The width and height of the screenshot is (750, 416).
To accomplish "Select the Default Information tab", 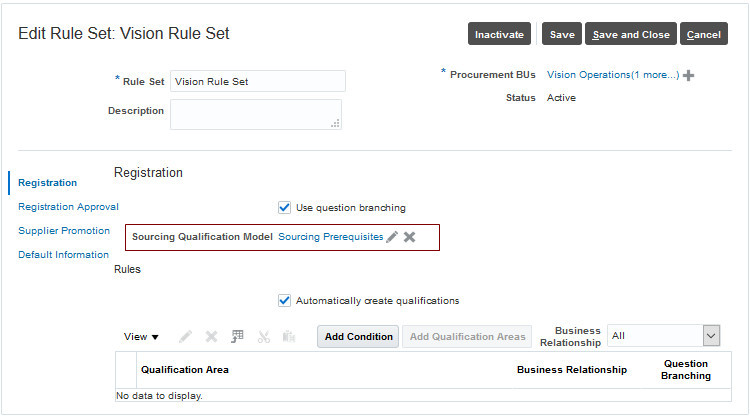I will [63, 255].
